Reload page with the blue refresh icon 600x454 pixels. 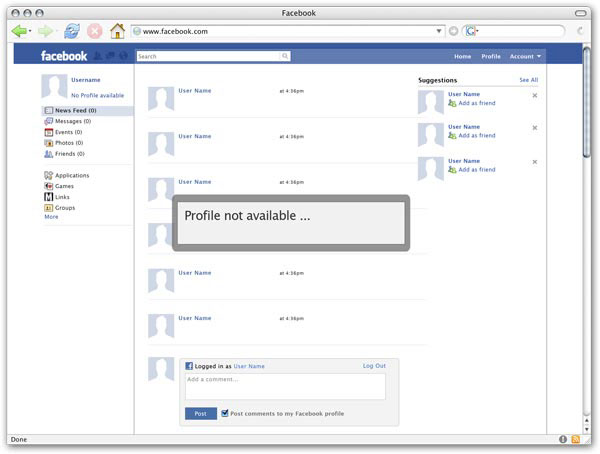pyautogui.click(x=72, y=31)
